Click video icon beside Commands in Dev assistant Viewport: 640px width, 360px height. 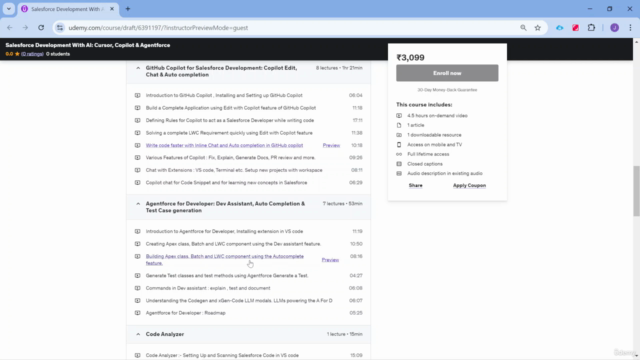(x=138, y=288)
